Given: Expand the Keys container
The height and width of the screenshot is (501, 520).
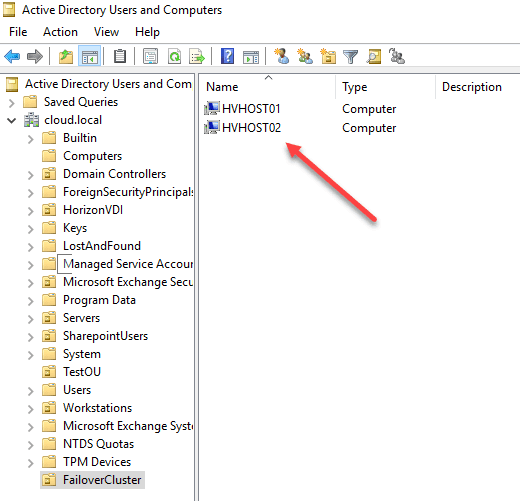Looking at the screenshot, I should click(x=30, y=229).
